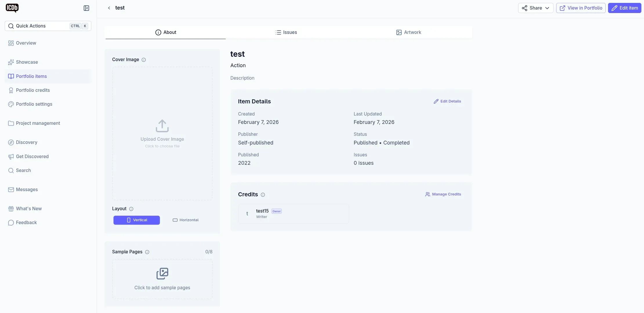Switch to the Issues tab

(x=286, y=32)
